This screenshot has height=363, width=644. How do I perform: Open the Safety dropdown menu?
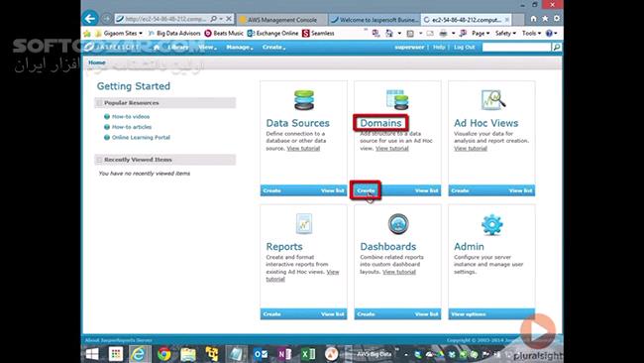click(x=505, y=34)
